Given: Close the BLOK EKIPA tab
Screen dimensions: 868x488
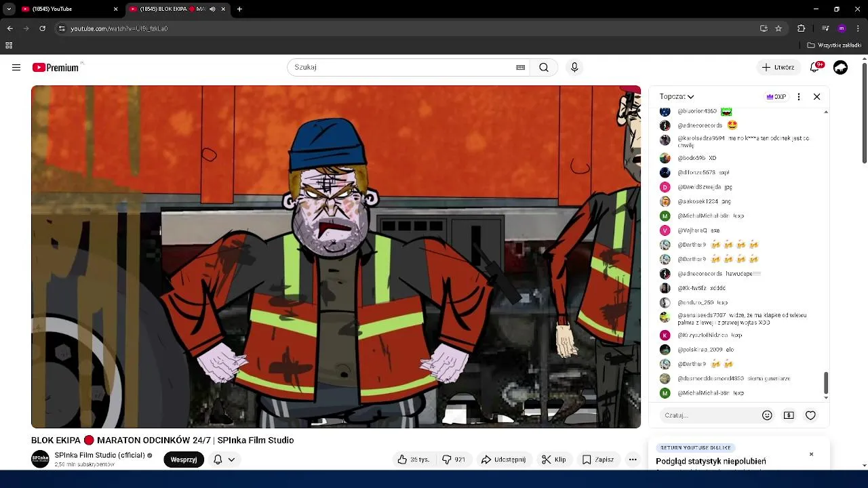Looking at the screenshot, I should [x=223, y=9].
